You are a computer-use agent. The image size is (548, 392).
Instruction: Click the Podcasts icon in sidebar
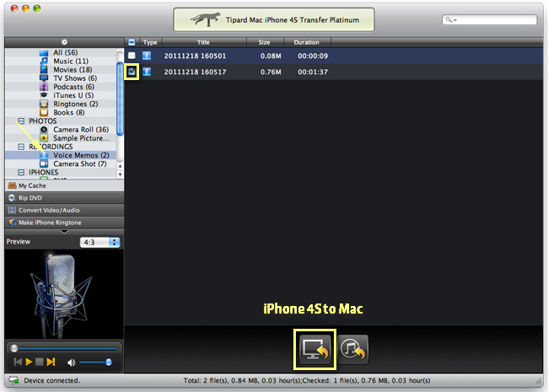click(x=44, y=87)
